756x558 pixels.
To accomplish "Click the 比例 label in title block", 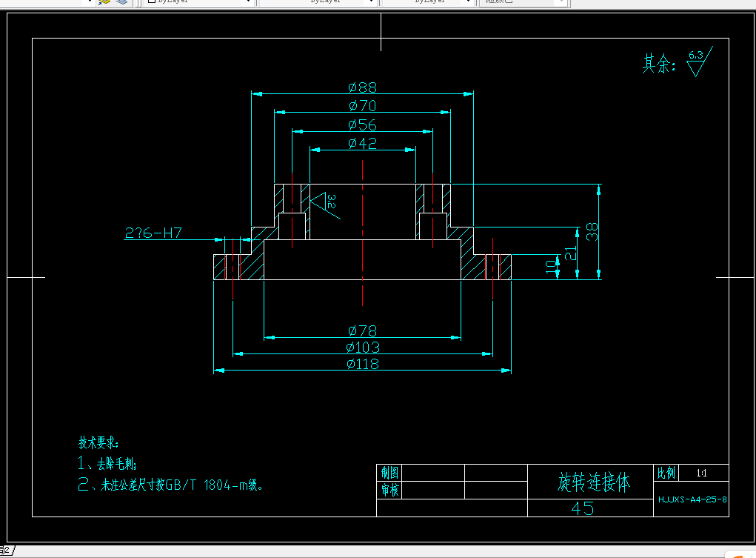I will (x=666, y=473).
